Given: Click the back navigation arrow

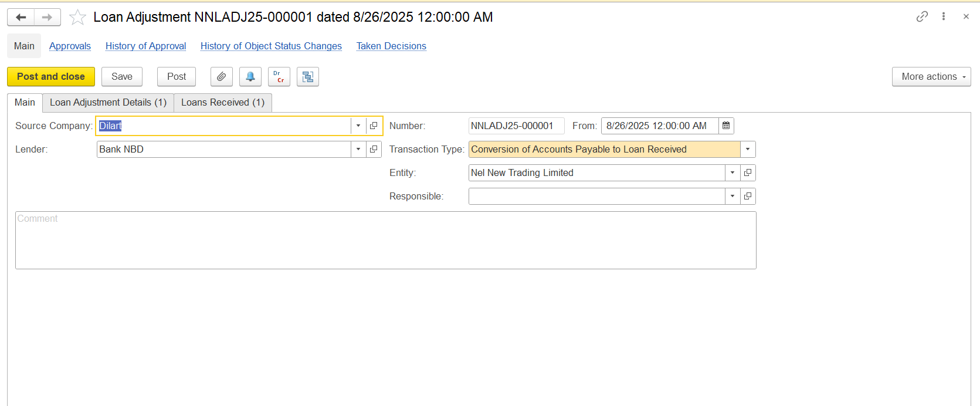Looking at the screenshot, I should [21, 18].
